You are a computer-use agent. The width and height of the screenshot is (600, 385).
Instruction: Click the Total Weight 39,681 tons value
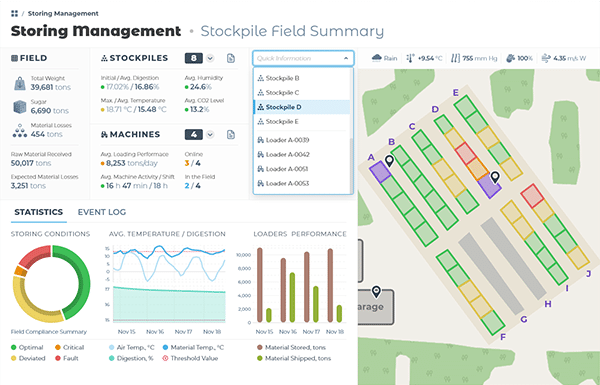(51, 87)
